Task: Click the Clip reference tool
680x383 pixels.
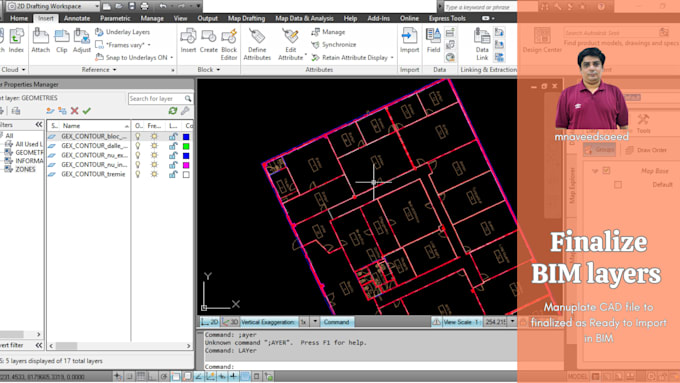Action: pos(62,40)
